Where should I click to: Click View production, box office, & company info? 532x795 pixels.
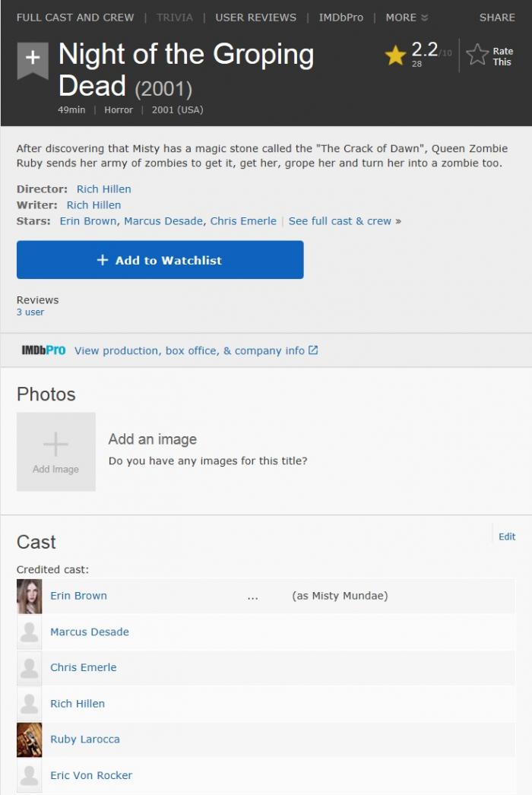click(189, 351)
